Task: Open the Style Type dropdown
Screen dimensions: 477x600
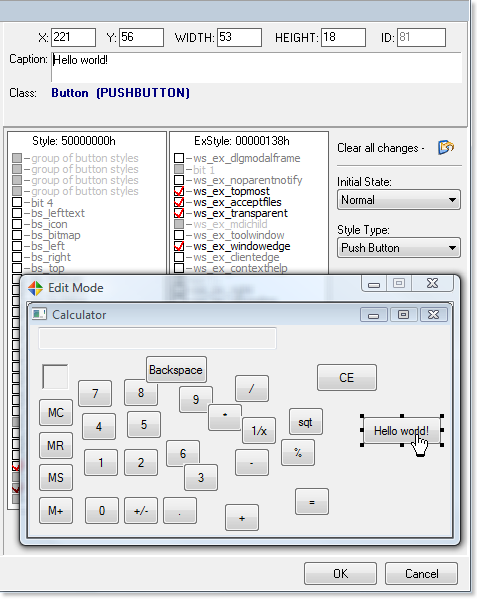Action: tap(399, 248)
